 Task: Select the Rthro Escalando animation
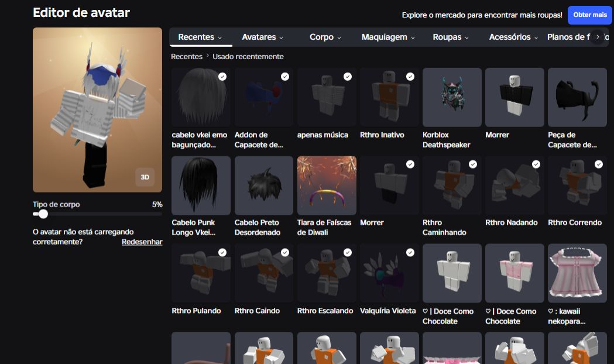327,273
